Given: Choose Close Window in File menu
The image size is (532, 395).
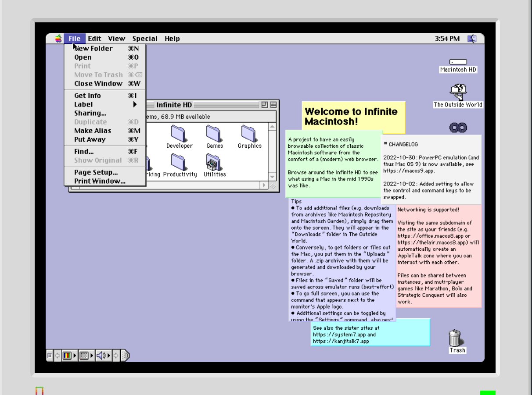Looking at the screenshot, I should (x=105, y=84).
